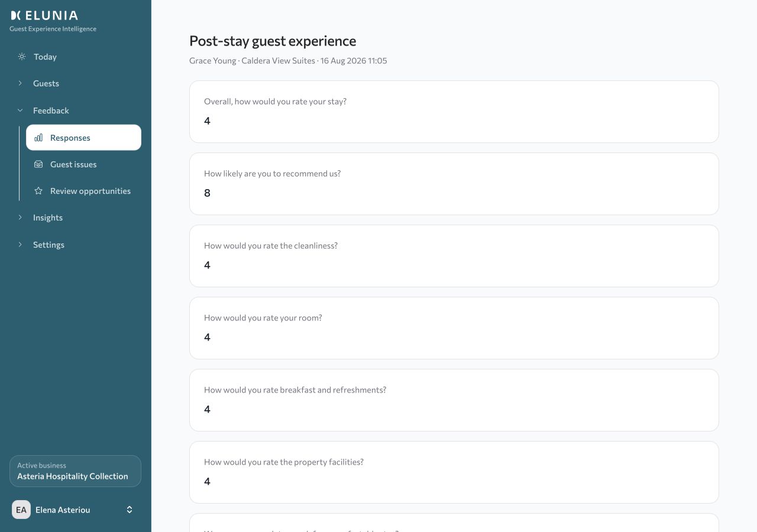Click the sun icon beside Today

(x=22, y=57)
